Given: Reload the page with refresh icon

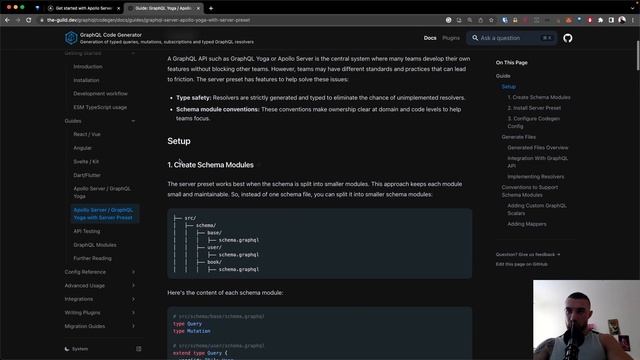Looking at the screenshot, I should (x=29, y=20).
